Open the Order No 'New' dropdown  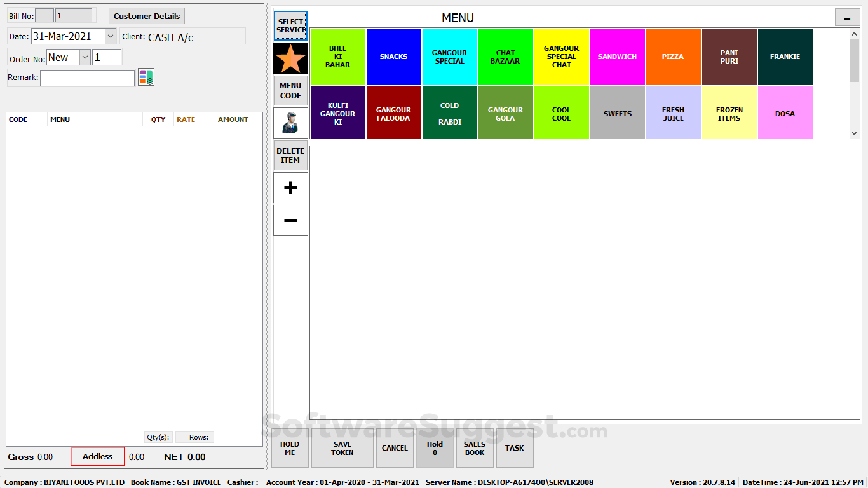[83, 57]
